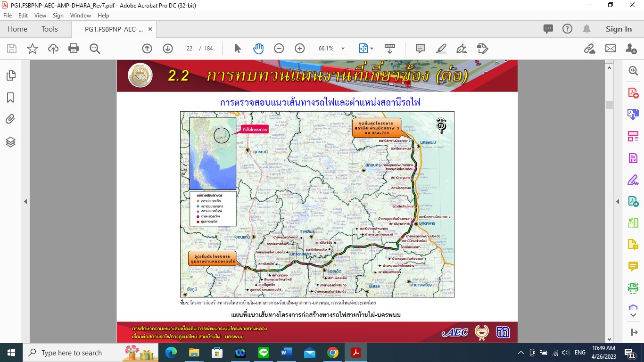The height and width of the screenshot is (362, 644).
Task: Add a sticky note comment
Action: pos(420,49)
